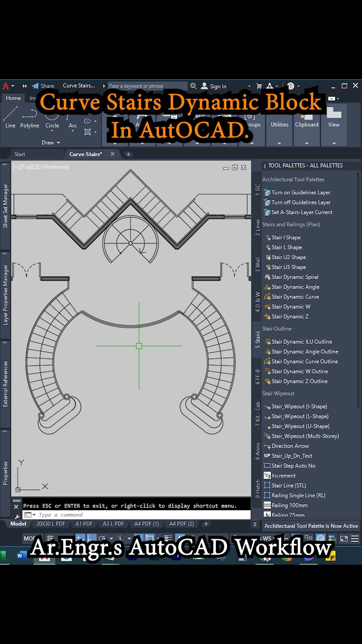This screenshot has width=362, height=644.
Task: Switch to 3 Wall palette tab
Action: pos(257,264)
